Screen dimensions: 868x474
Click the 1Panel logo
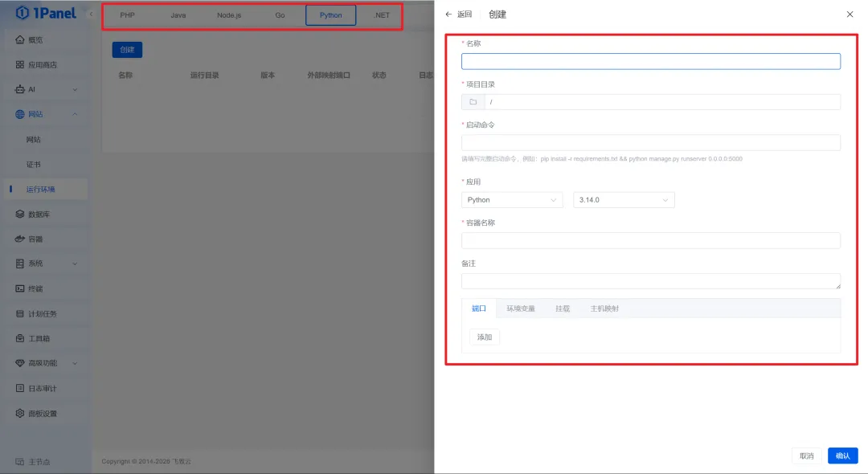pos(46,13)
